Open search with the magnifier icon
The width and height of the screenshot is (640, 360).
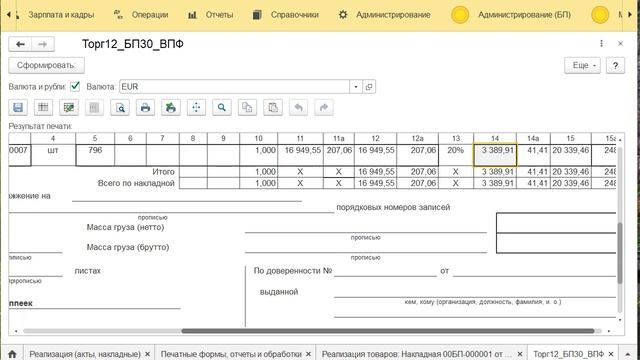click(x=222, y=108)
